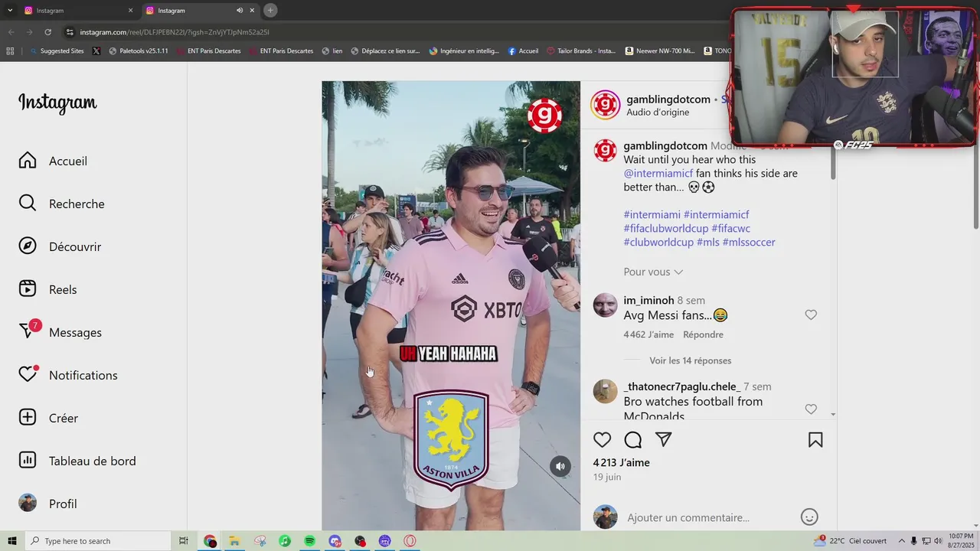Open im_iminoh's profile from comment

pos(648,300)
